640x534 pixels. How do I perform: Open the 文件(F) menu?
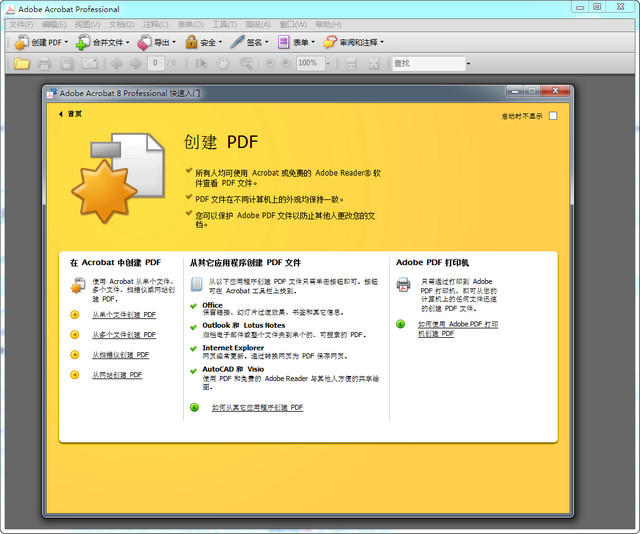coord(21,24)
